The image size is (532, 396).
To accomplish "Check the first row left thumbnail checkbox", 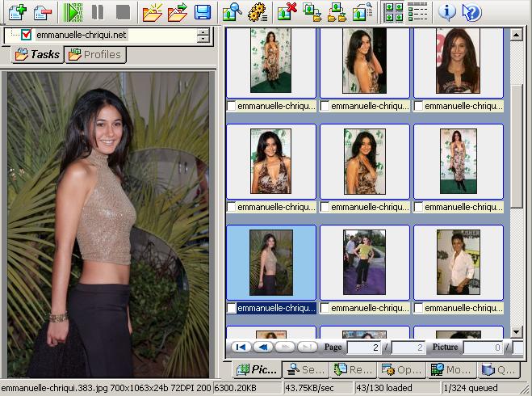I will click(232, 106).
